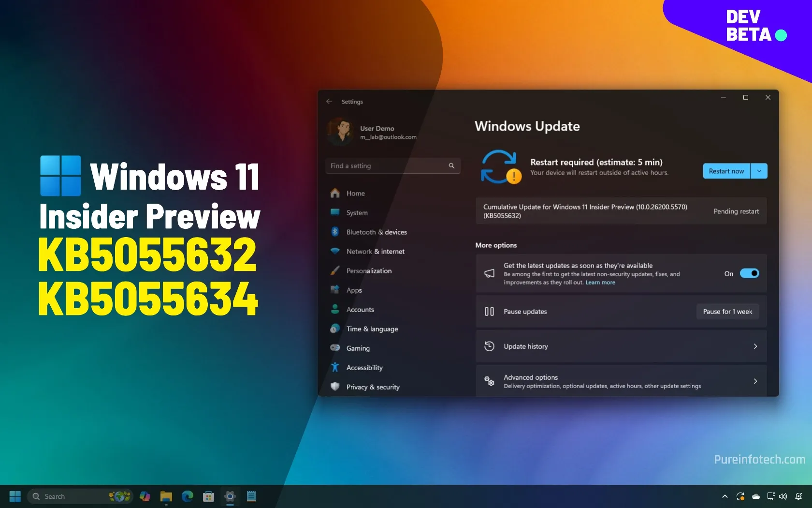Click the Update history clock icon
The image size is (812, 508).
point(489,346)
